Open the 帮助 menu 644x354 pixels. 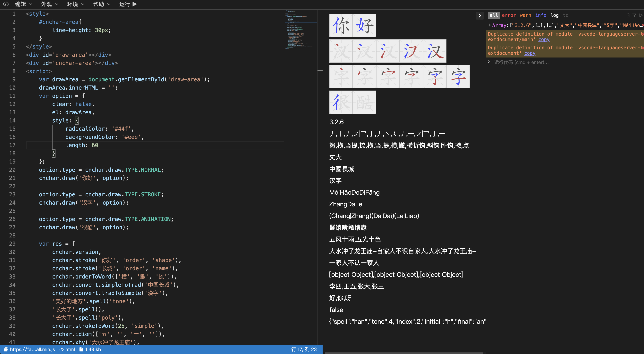(101, 4)
